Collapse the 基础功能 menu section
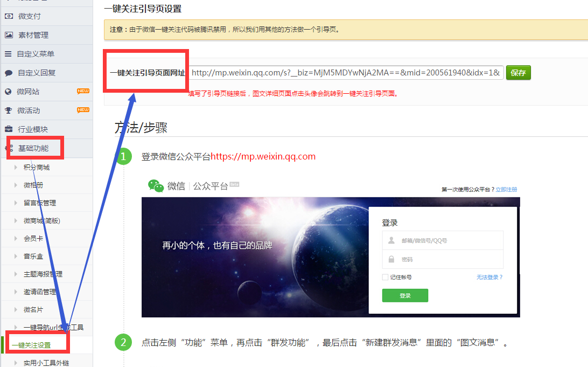Viewport: 588px width, 367px height. tap(33, 148)
